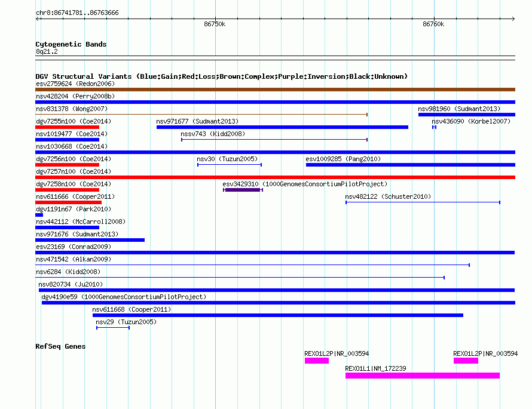Open the nsv442112 (McCarroll2008) variant

pos(67,227)
